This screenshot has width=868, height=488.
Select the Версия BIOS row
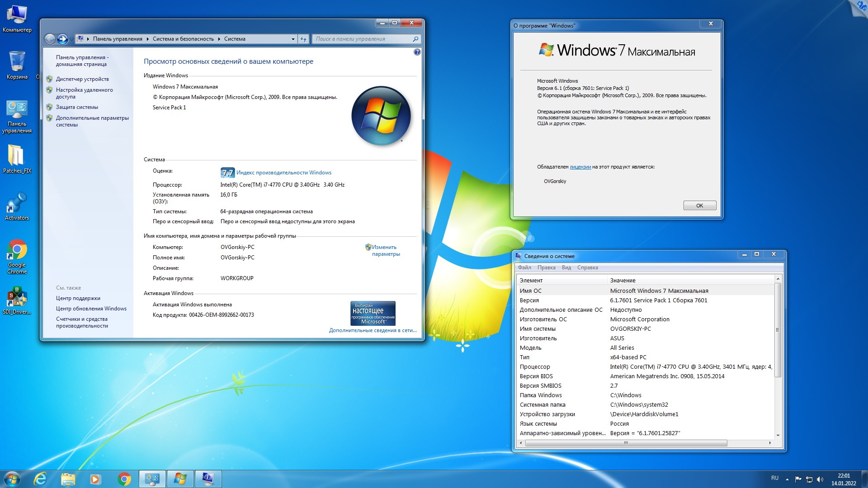click(645, 376)
